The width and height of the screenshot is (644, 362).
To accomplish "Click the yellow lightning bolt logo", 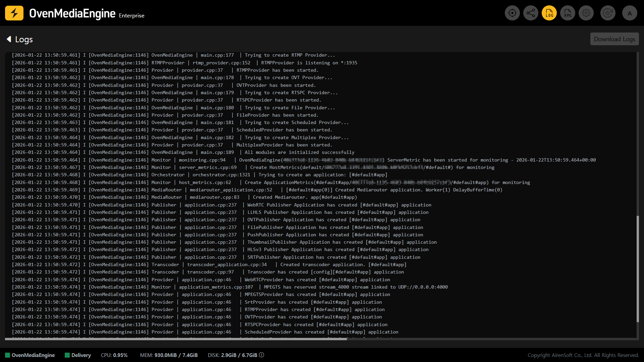I will click(x=14, y=13).
